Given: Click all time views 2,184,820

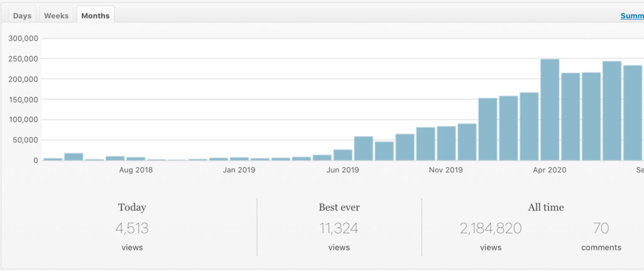Looking at the screenshot, I should [491, 228].
